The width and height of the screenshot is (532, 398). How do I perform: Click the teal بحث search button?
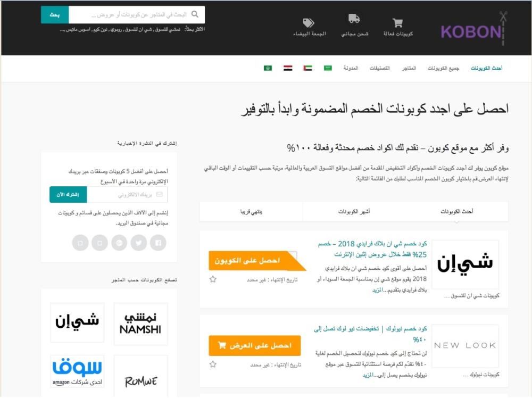(x=55, y=14)
